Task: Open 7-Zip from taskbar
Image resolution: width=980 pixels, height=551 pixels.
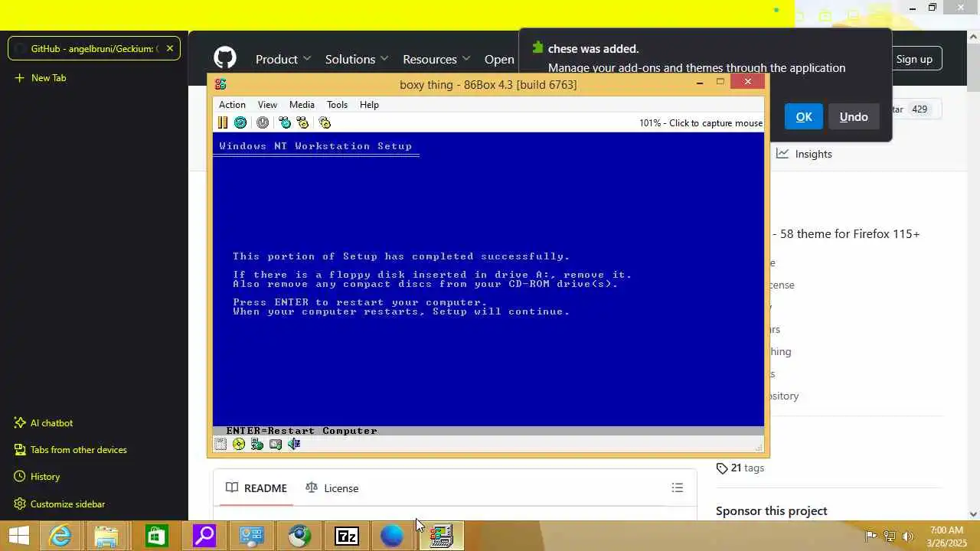Action: point(347,536)
